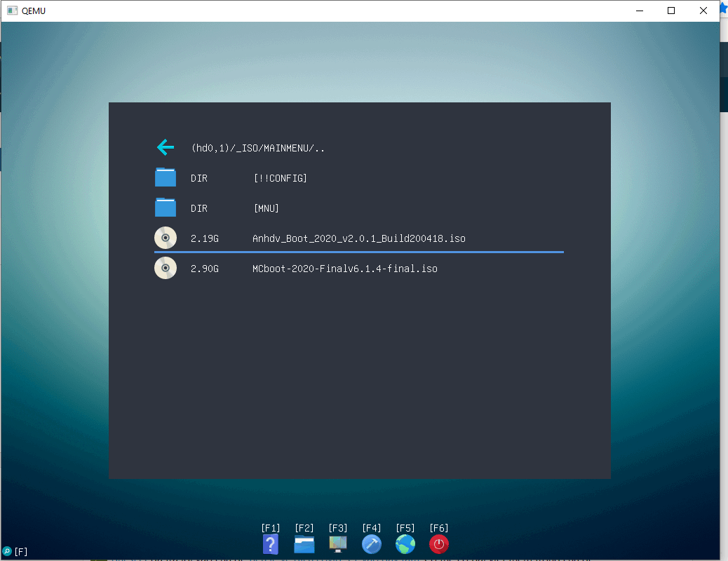Click the [F1] label

(271, 528)
